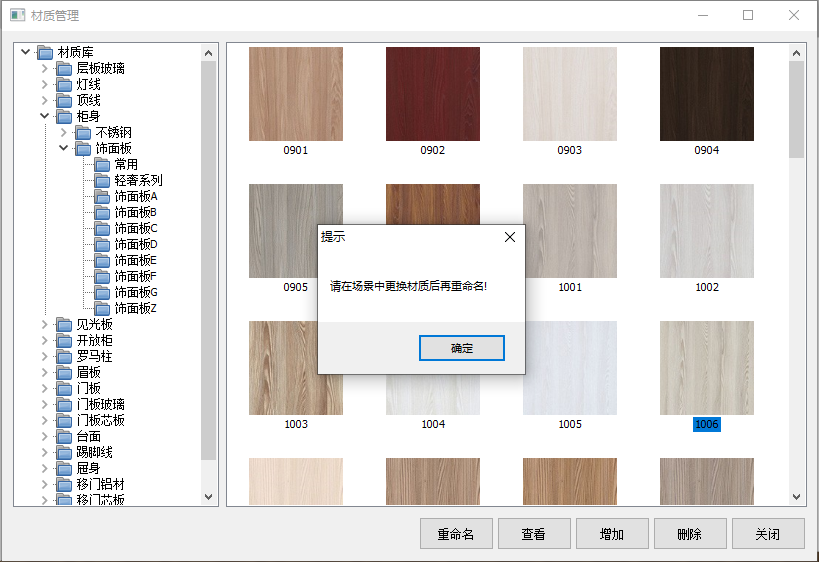This screenshot has height=562, width=819.
Task: Click the 门板玻璃 folder icon
Action: coord(64,405)
